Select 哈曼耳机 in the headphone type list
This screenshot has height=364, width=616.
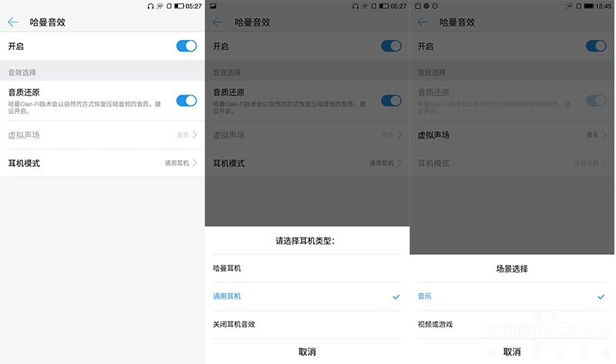pos(306,269)
